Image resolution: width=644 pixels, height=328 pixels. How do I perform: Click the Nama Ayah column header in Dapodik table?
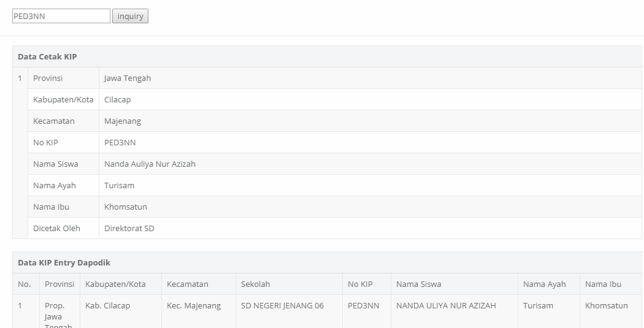544,284
